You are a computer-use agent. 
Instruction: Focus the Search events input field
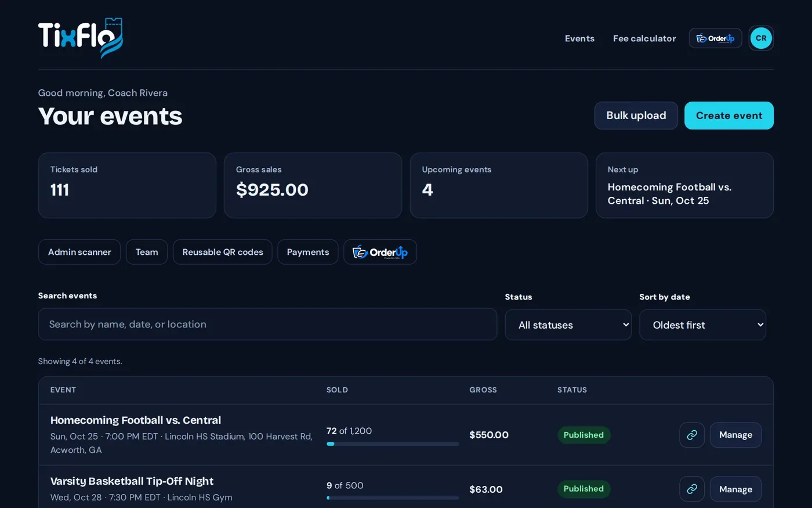pyautogui.click(x=267, y=324)
